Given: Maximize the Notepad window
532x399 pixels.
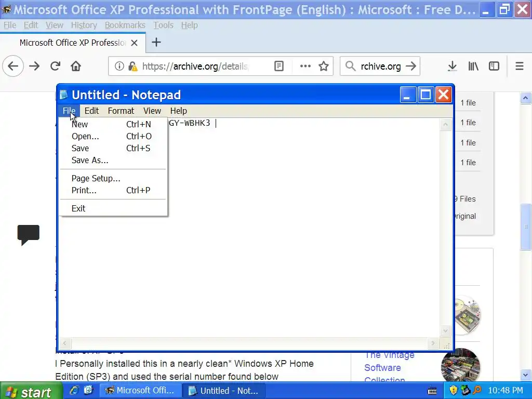Looking at the screenshot, I should coord(426,95).
